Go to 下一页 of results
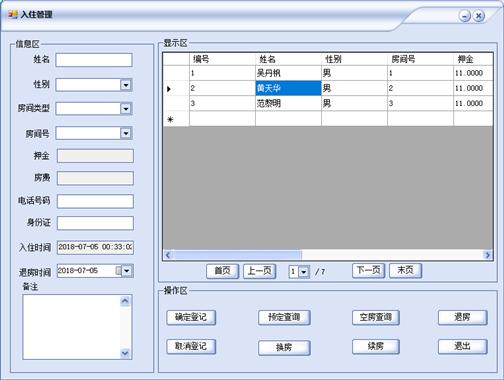The image size is (504, 380). pyautogui.click(x=368, y=270)
